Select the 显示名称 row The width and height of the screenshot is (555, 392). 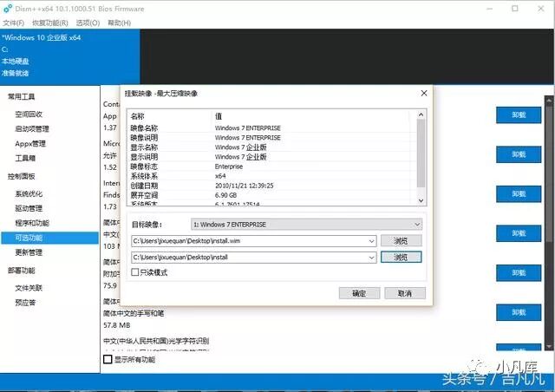(x=271, y=147)
